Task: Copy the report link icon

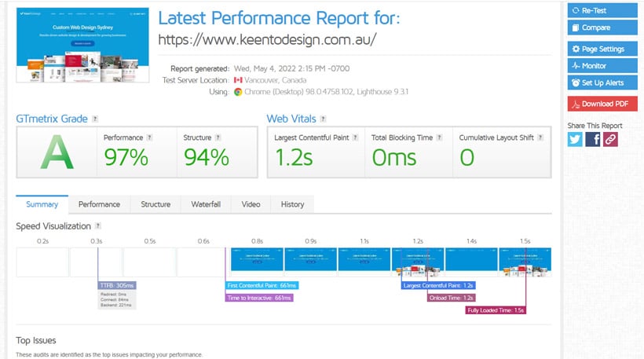Action: point(611,139)
